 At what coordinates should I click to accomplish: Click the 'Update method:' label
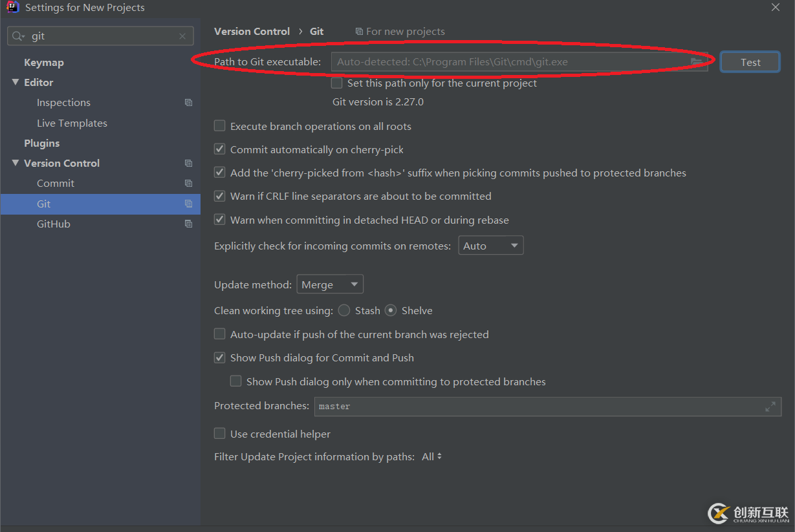[x=253, y=284]
